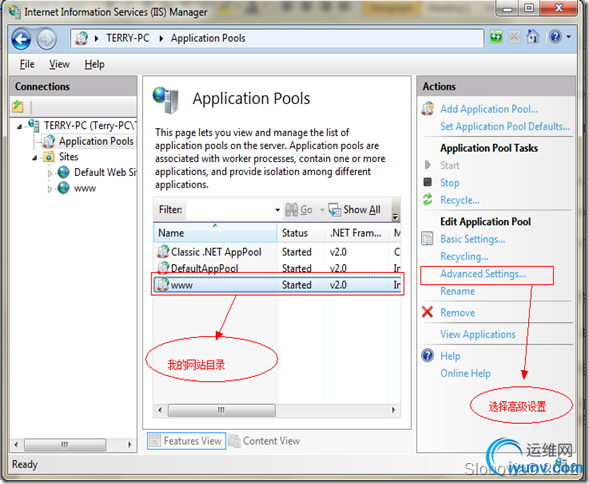Click the green Refresh page icon
The image size is (589, 484).
496,37
